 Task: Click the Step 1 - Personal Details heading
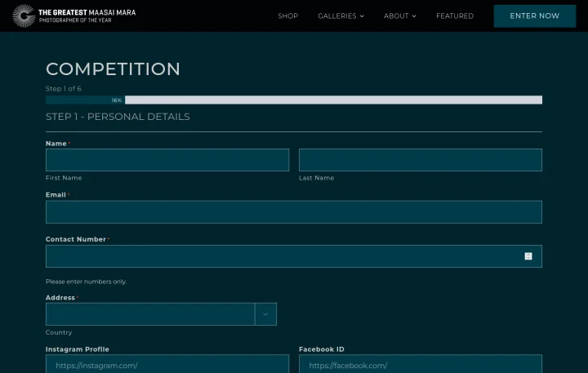(118, 117)
